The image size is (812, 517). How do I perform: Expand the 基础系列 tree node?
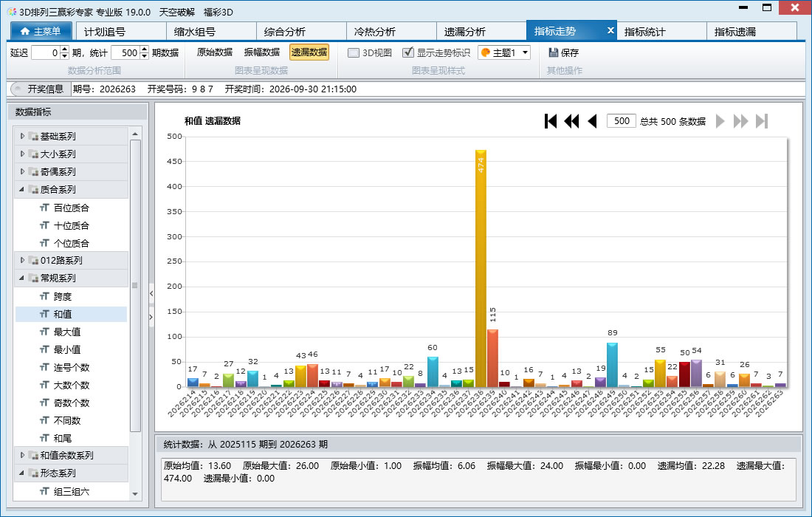(x=22, y=136)
